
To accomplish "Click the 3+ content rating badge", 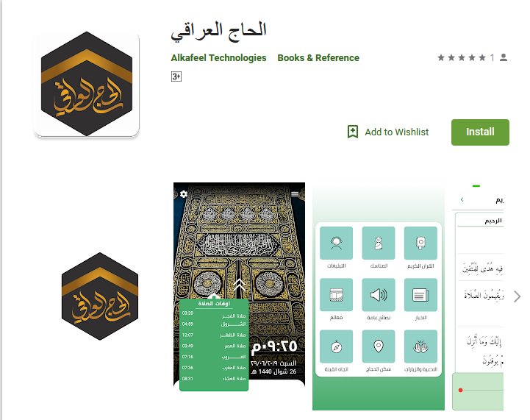I will [176, 76].
